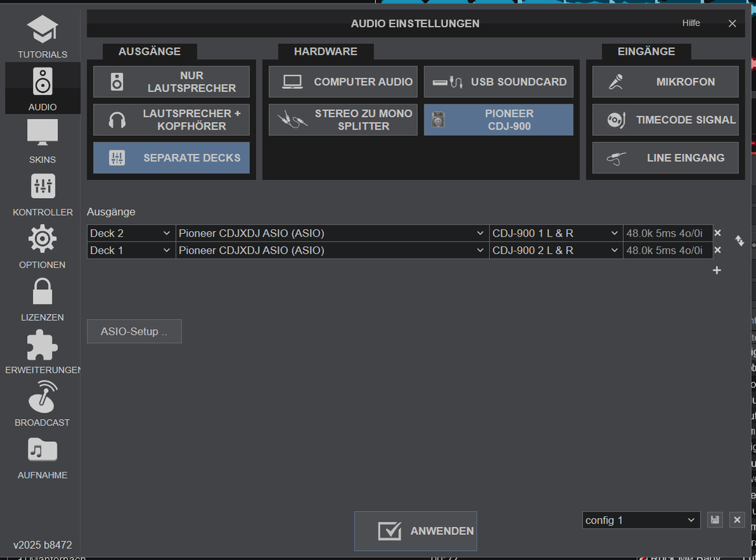The width and height of the screenshot is (756, 560).
Task: Click the Eingänge tab header
Action: 646,52
